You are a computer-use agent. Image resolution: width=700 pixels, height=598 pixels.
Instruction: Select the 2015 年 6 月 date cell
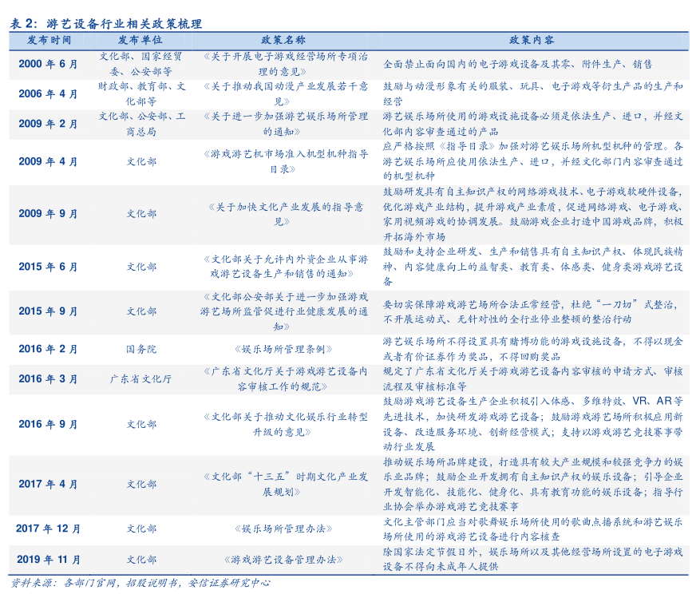49,267
